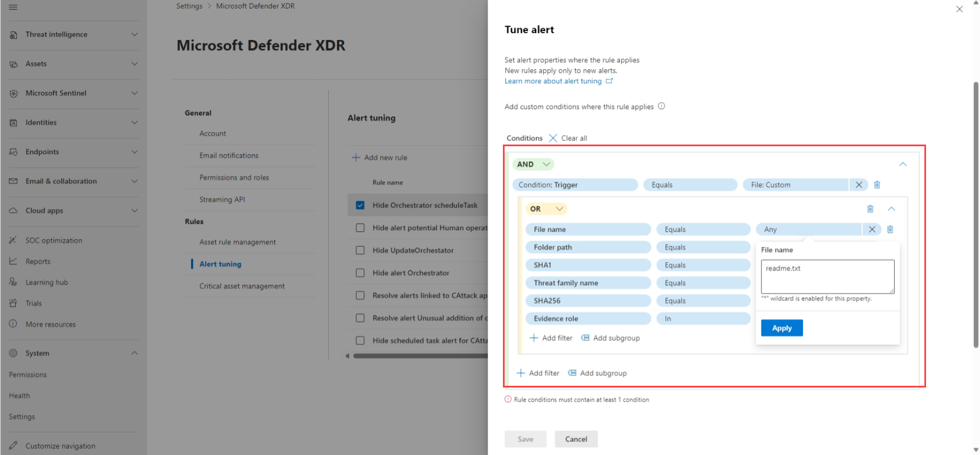Open Permissions and roles settings
The width and height of the screenshot is (980, 455).
pyautogui.click(x=234, y=177)
